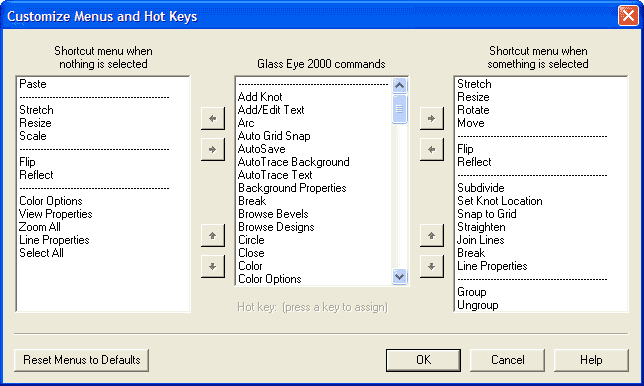This screenshot has height=386, width=644.
Task: Select Stretch in the something-selected menu
Action: [x=474, y=84]
